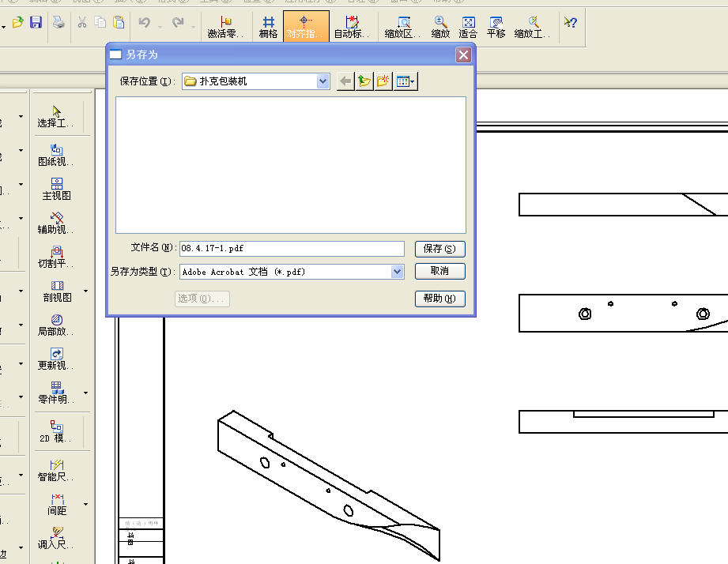Click the 主视图 principal view tool
Image resolution: width=728 pixels, height=564 pixels.
[57, 189]
